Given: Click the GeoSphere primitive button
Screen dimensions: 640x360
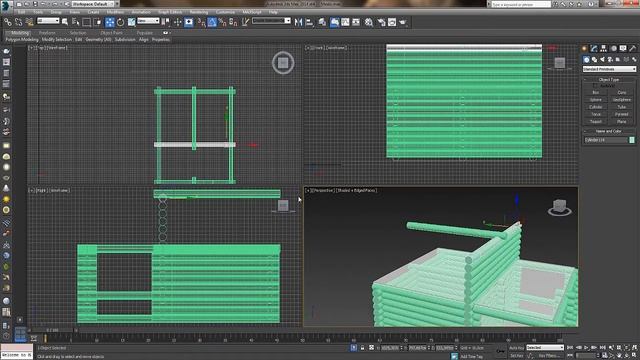Looking at the screenshot, I should tap(622, 100).
